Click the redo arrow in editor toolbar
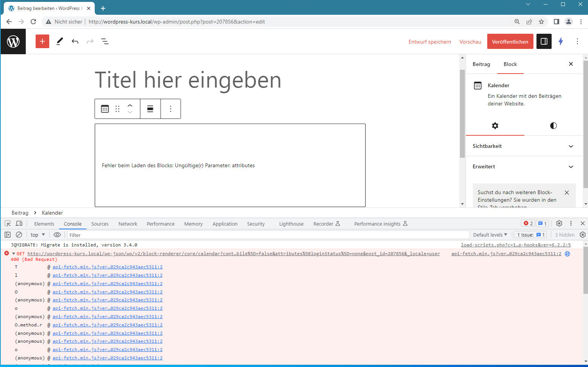 click(x=90, y=41)
